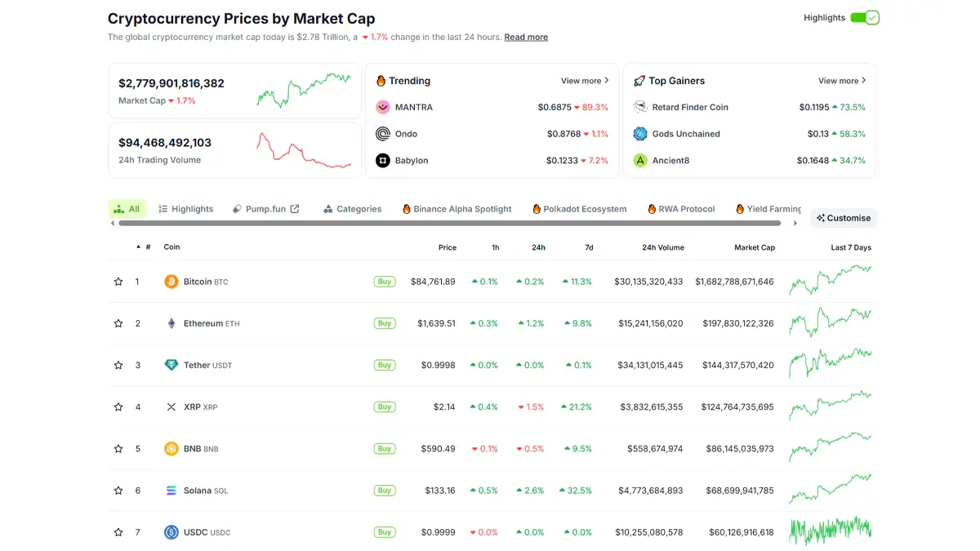Sort table by 1h change
The height and width of the screenshot is (551, 980).
click(496, 247)
